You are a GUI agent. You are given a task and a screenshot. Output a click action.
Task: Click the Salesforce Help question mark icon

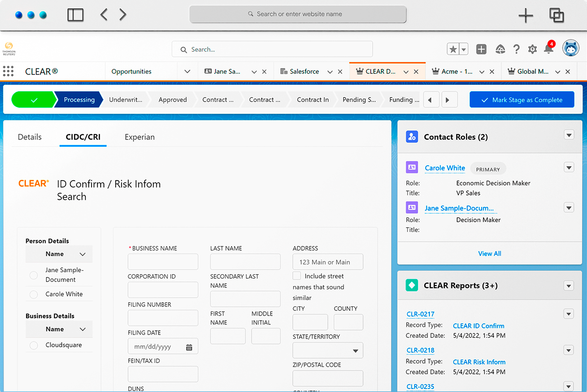point(516,49)
